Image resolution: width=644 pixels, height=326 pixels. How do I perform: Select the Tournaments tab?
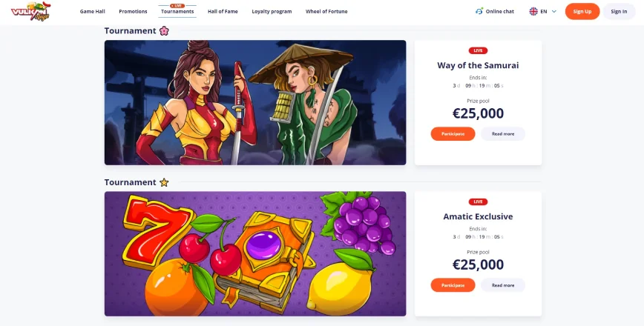[x=177, y=11]
